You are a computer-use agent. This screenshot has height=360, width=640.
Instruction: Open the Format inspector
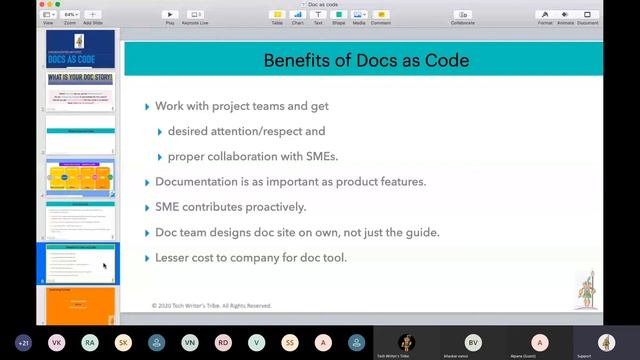545,15
